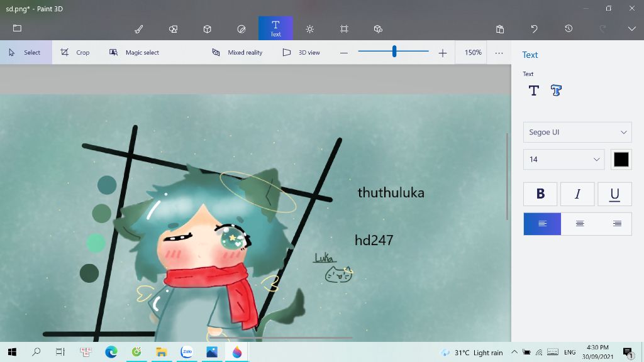644x362 pixels.
Task: Launch Microsoft Edge from the taskbar
Action: 111,352
